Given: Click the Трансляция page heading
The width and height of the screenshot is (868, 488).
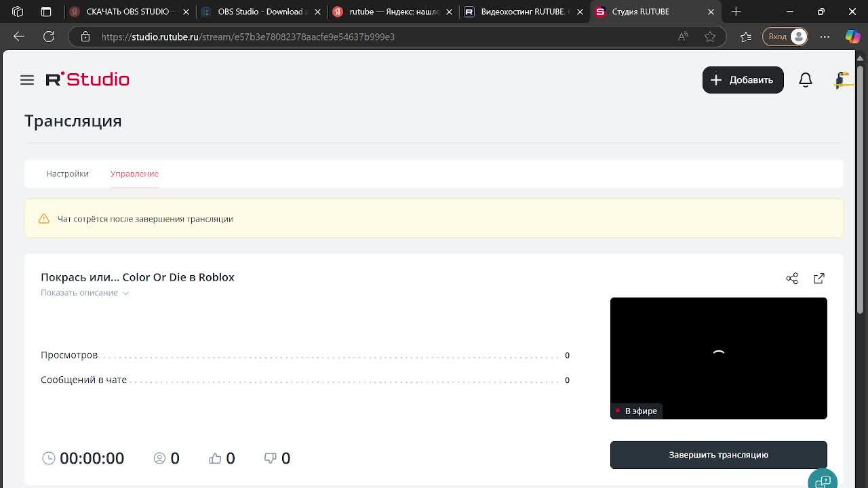Looking at the screenshot, I should pyautogui.click(x=73, y=121).
